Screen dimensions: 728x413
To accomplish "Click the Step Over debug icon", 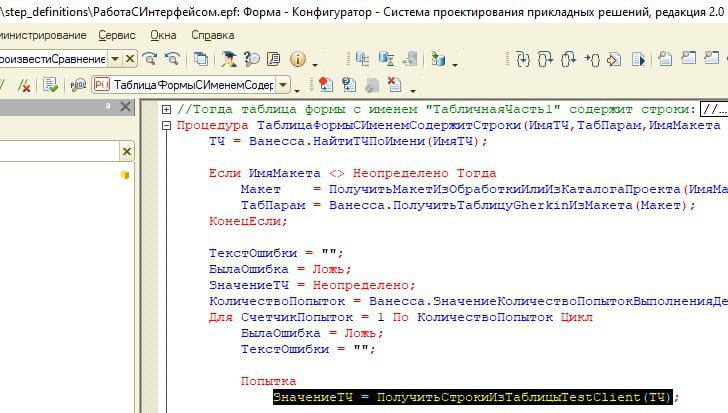I will [546, 59].
